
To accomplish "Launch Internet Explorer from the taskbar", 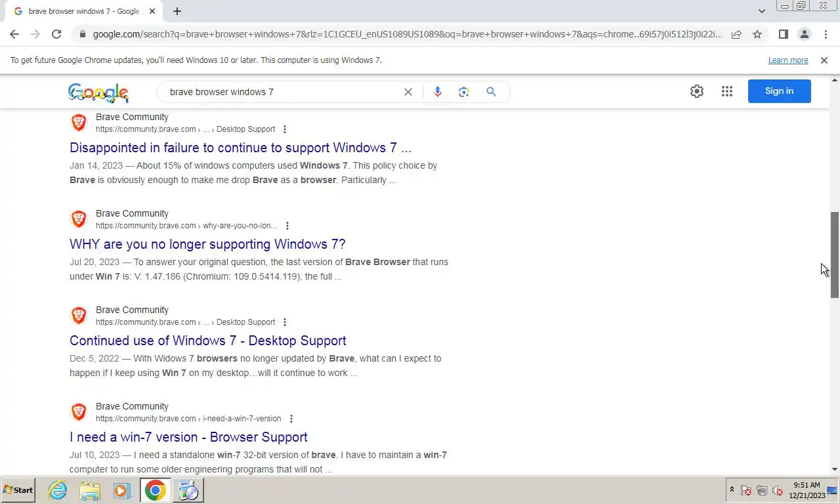I will click(58, 490).
